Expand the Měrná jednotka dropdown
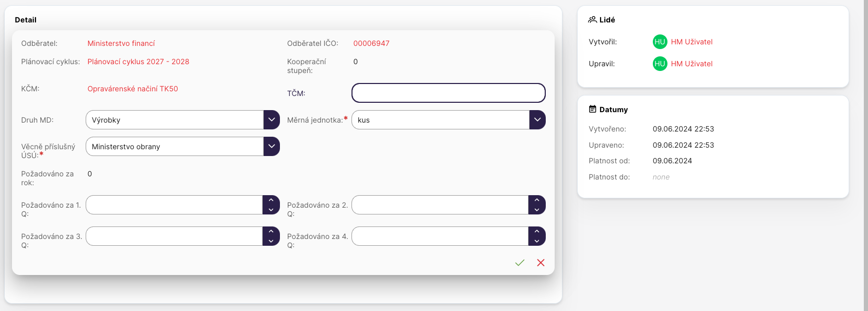The height and width of the screenshot is (311, 868). pos(537,120)
